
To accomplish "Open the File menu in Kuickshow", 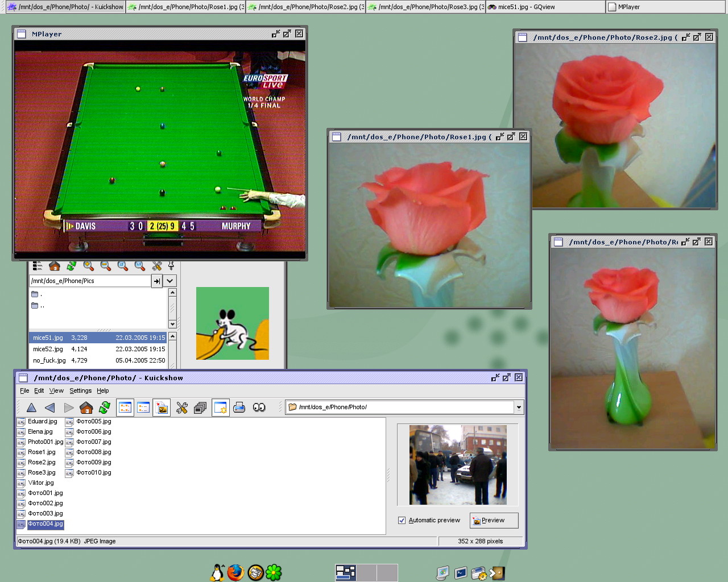I will click(24, 391).
